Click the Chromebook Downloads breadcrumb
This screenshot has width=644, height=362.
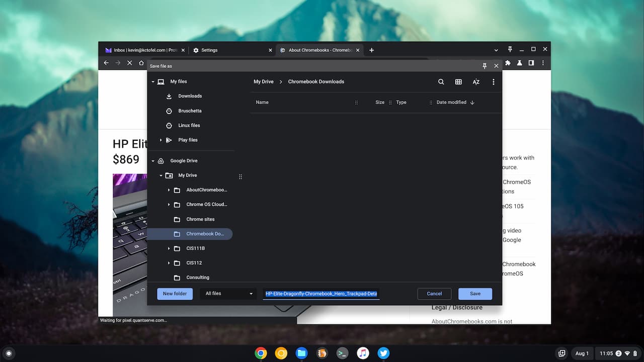[316, 81]
